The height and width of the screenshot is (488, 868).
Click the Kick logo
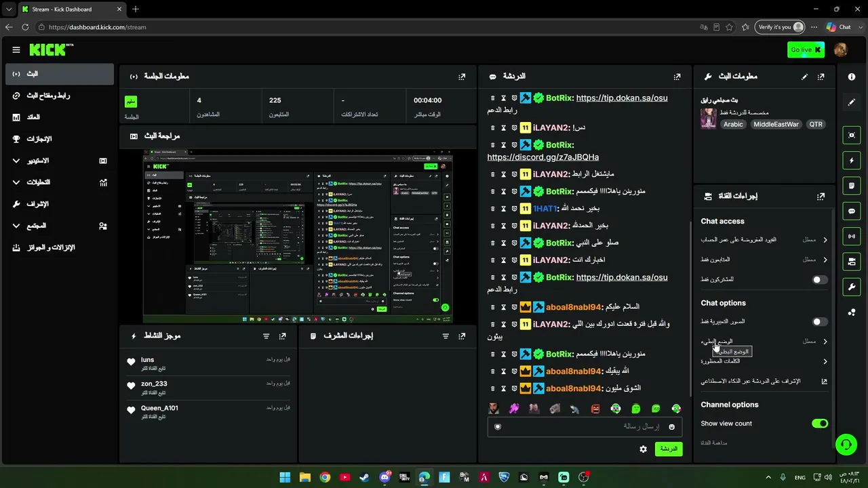click(x=51, y=49)
